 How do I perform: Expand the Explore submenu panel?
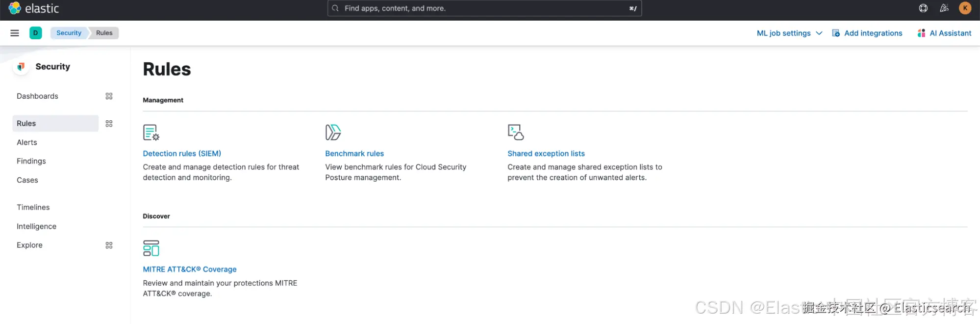(109, 245)
